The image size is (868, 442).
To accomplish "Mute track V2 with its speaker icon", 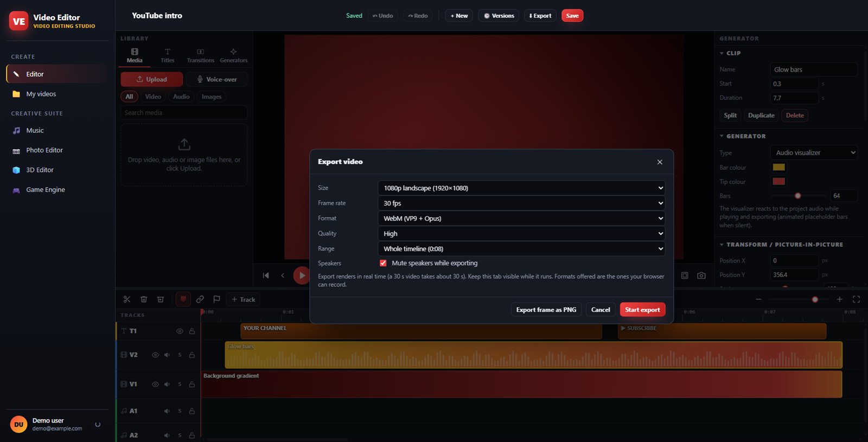I will pos(167,355).
